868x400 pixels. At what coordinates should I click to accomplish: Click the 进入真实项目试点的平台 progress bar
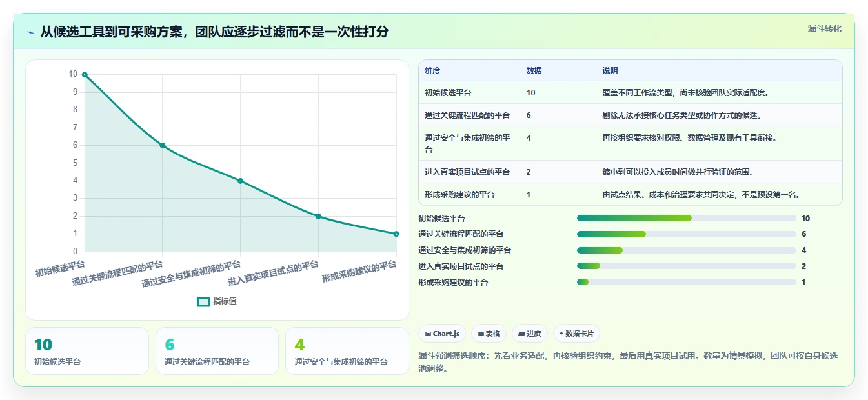pos(687,266)
